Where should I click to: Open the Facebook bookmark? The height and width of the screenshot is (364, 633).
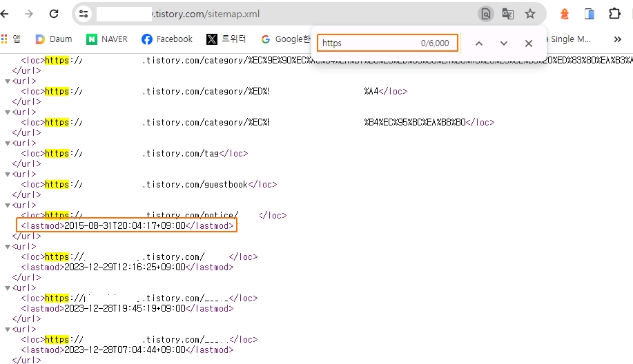(x=166, y=39)
